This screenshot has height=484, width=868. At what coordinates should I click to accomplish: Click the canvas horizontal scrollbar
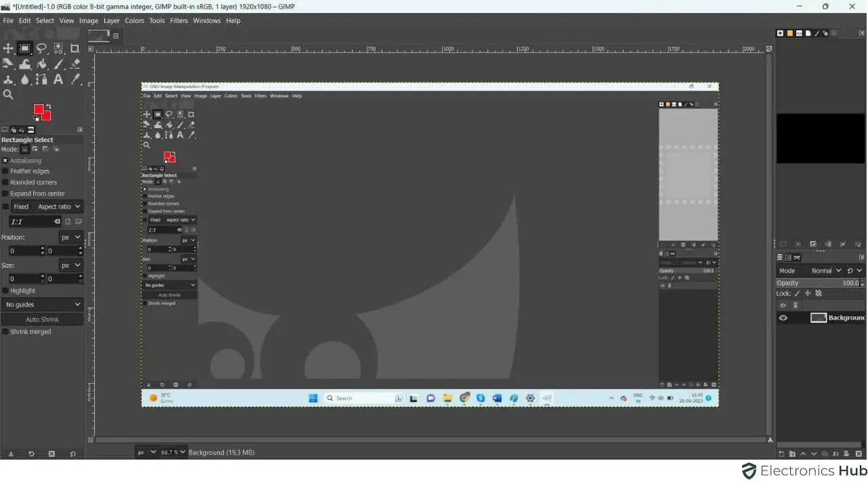pos(431,440)
